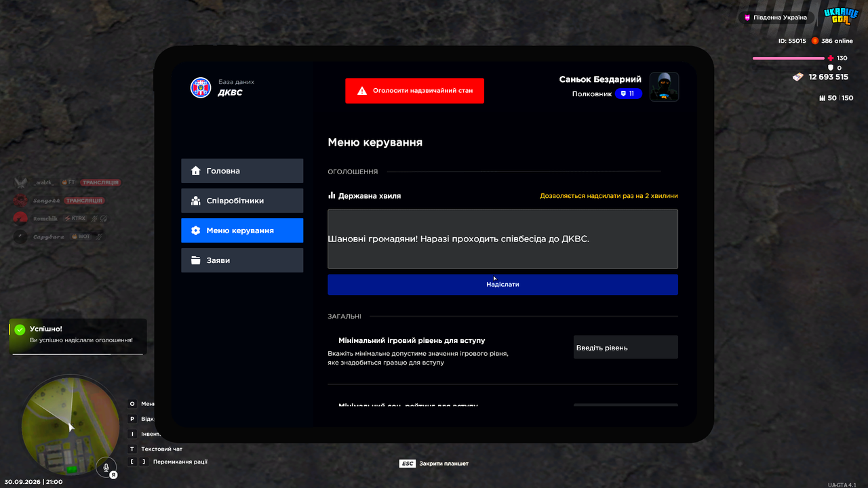The image size is (868, 488).
Task: Click the T key Текстовий чат hint
Action: (155, 449)
